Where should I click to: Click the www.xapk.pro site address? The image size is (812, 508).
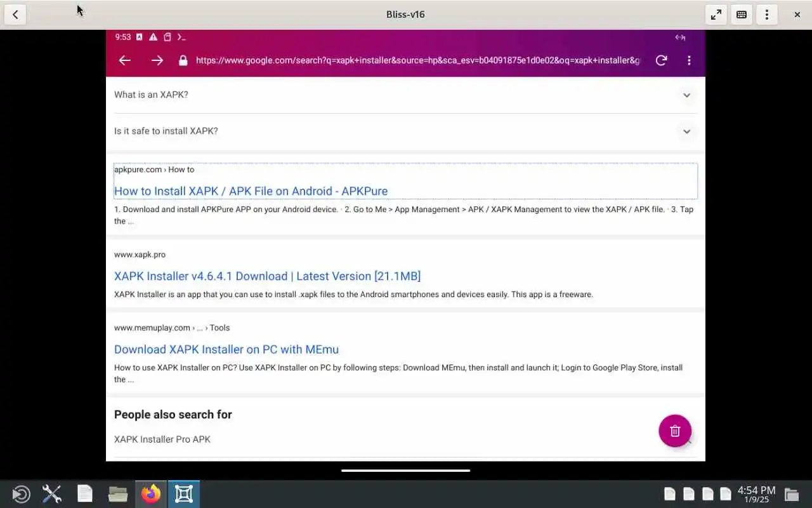coord(140,255)
